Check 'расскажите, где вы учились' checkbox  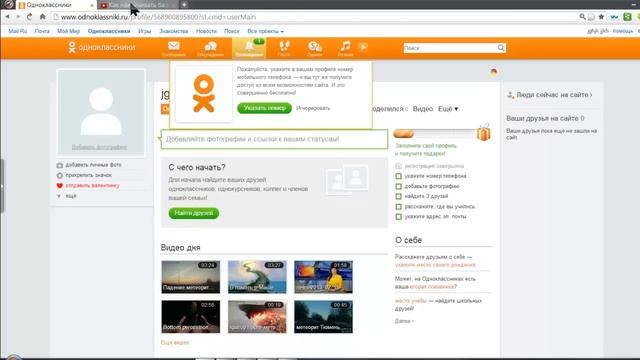pos(398,207)
